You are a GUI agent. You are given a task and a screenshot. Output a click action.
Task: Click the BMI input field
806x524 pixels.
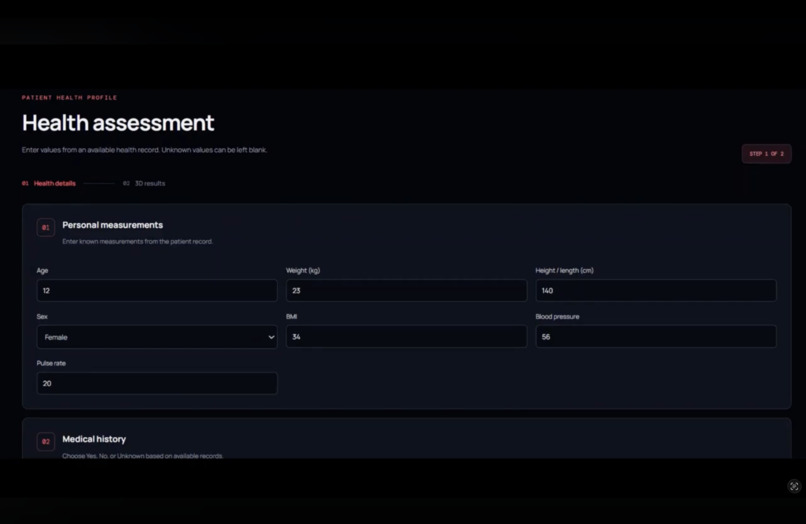click(406, 337)
